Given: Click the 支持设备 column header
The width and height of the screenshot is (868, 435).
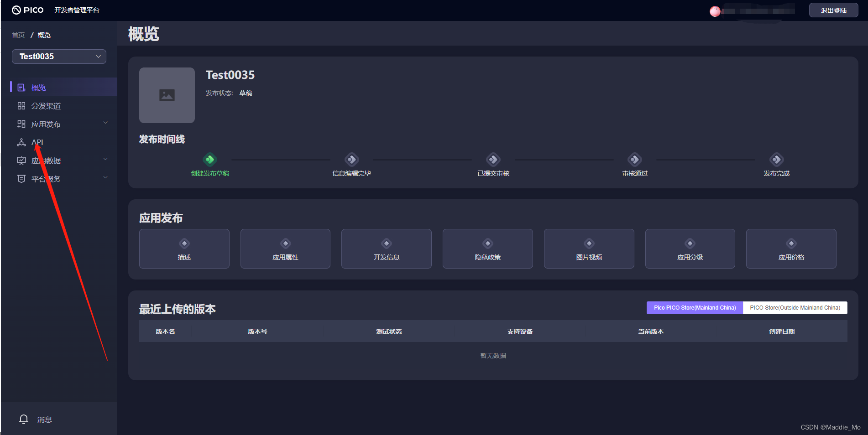Looking at the screenshot, I should 520,331.
